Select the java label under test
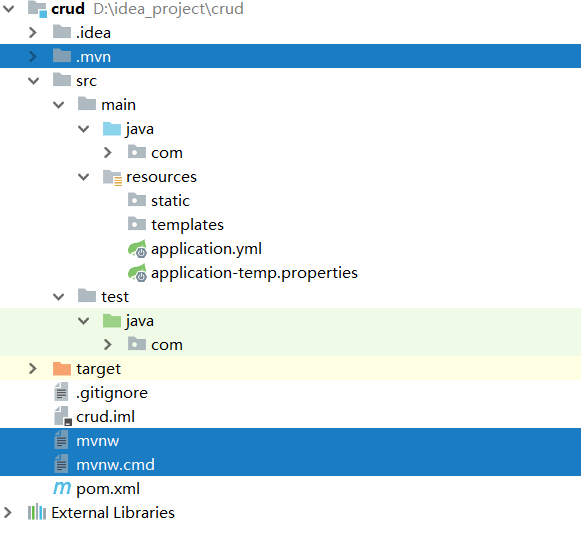 (140, 321)
